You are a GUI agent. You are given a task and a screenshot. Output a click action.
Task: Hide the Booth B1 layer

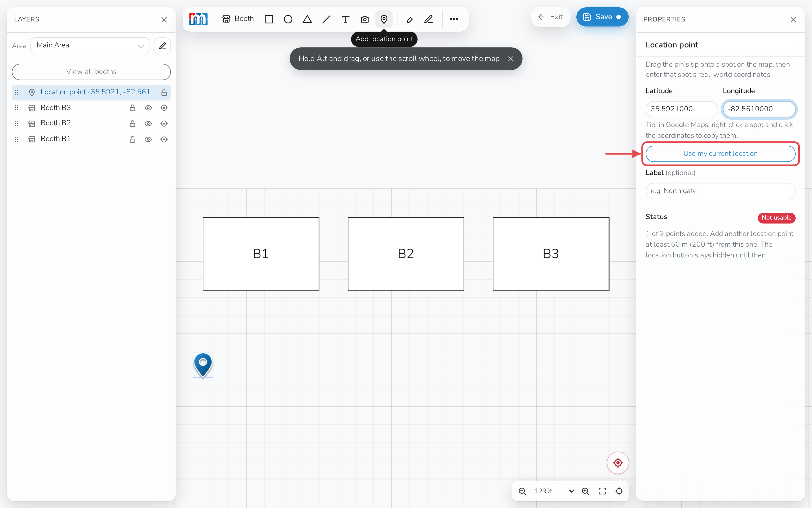[148, 139]
